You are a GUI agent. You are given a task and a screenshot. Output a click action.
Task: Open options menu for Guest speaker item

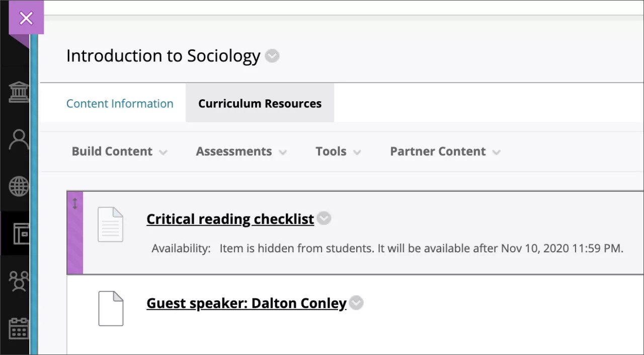(x=356, y=303)
